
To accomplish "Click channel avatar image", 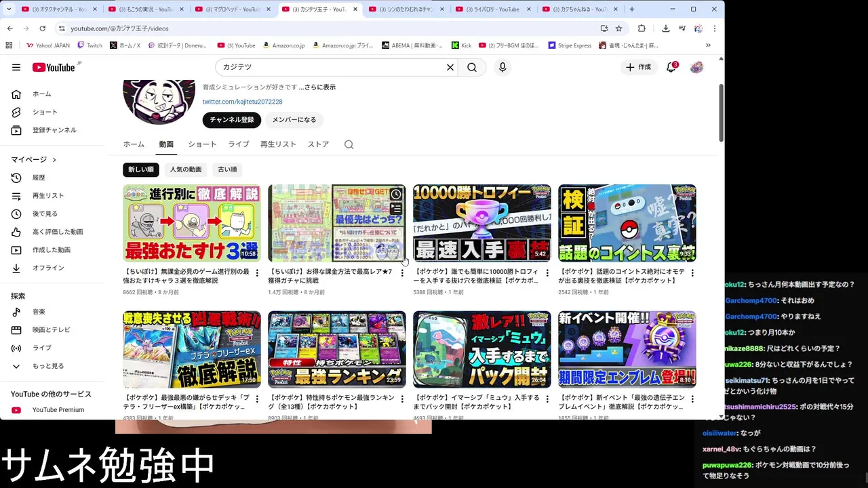I will click(159, 102).
